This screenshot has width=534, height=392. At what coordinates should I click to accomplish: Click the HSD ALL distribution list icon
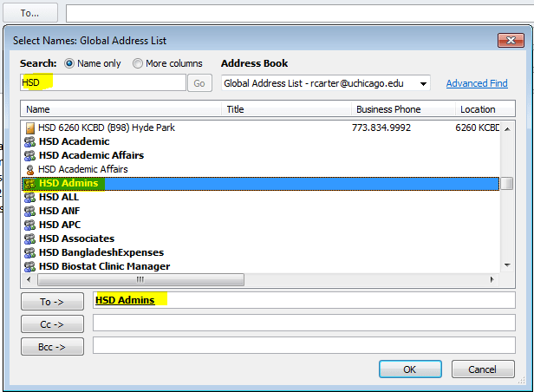coord(29,197)
